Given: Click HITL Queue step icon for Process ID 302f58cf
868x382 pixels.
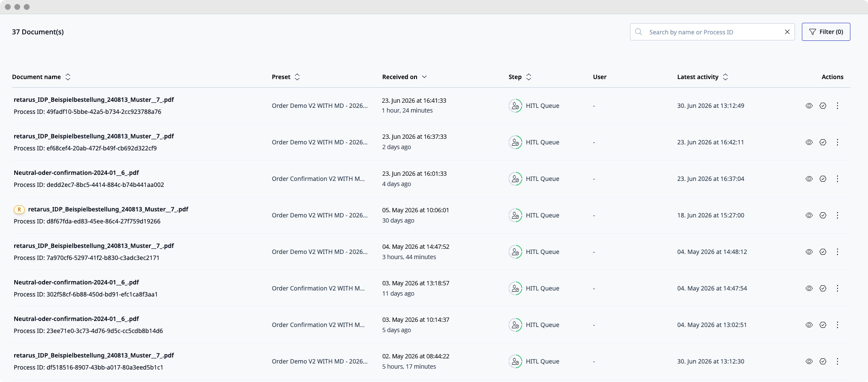Looking at the screenshot, I should click(x=515, y=288).
